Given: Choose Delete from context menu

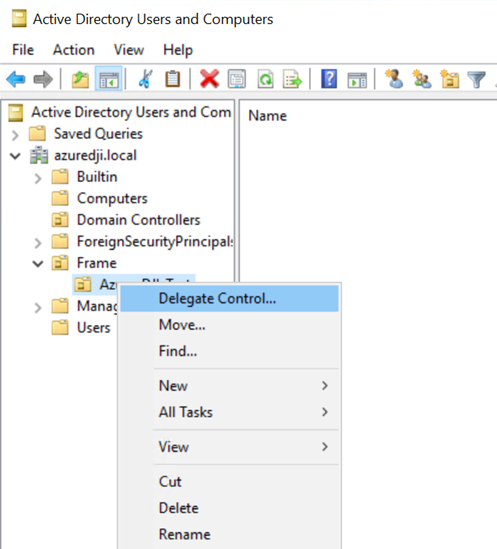Looking at the screenshot, I should (229, 508).
